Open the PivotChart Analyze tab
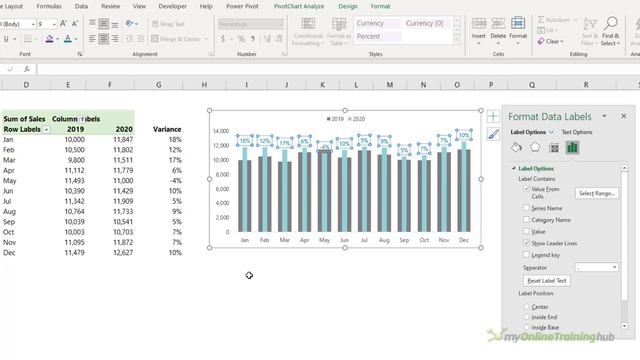This screenshot has height=360, width=640. point(299,6)
